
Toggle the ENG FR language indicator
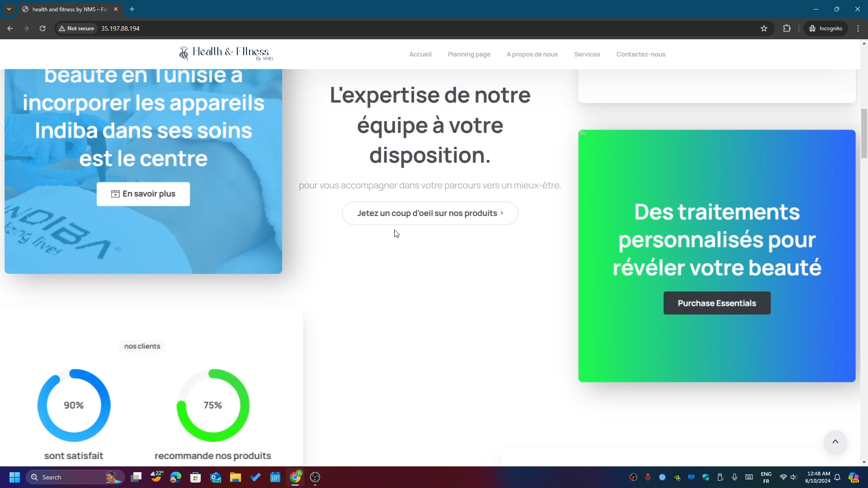766,477
